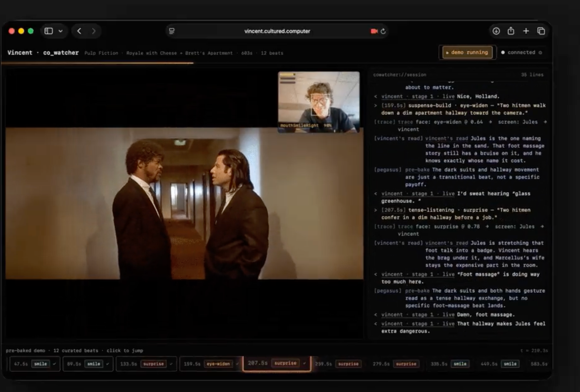Click the Vincent · co_watcher title

(43, 53)
